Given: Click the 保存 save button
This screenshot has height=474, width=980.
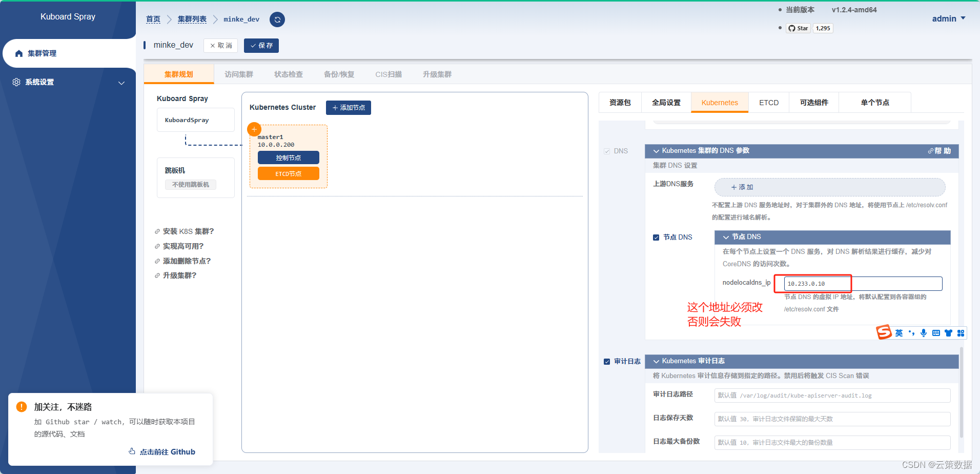Looking at the screenshot, I should click(x=261, y=46).
